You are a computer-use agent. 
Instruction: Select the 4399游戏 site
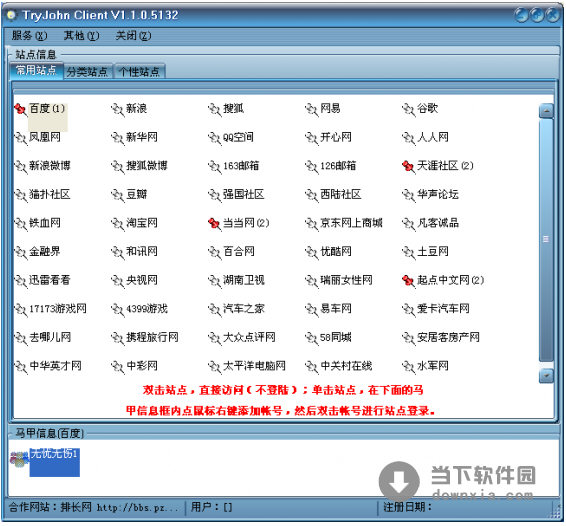147,309
